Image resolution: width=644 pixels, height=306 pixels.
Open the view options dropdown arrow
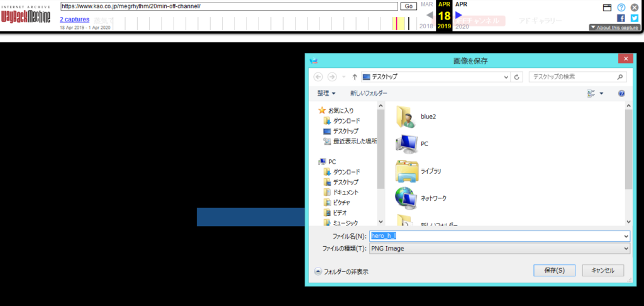[x=601, y=93]
